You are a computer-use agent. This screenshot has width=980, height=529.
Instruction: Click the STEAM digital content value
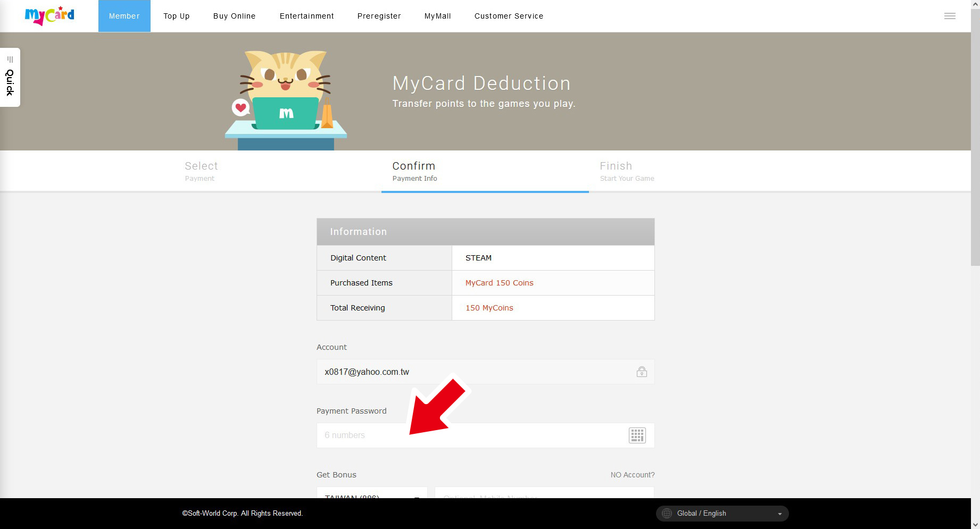478,258
